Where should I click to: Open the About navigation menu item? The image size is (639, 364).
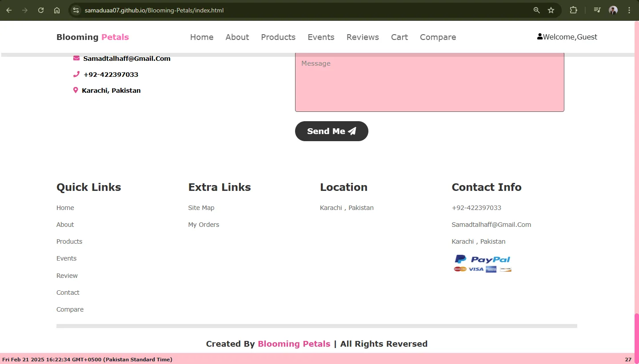tap(237, 37)
